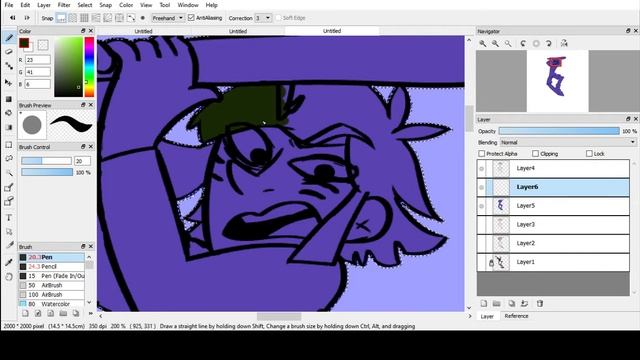Select the Brush tool in left toolbar
Image resolution: width=640 pixels, height=360 pixels.
point(9,38)
